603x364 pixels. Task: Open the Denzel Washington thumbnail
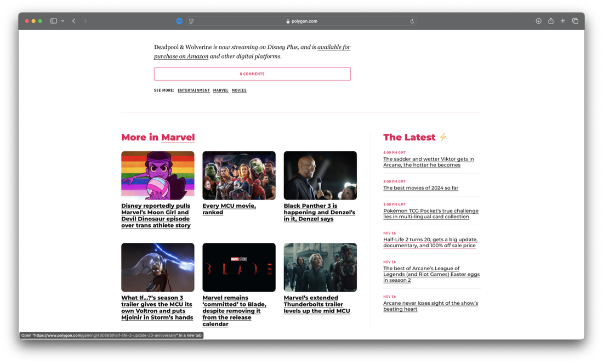click(320, 175)
